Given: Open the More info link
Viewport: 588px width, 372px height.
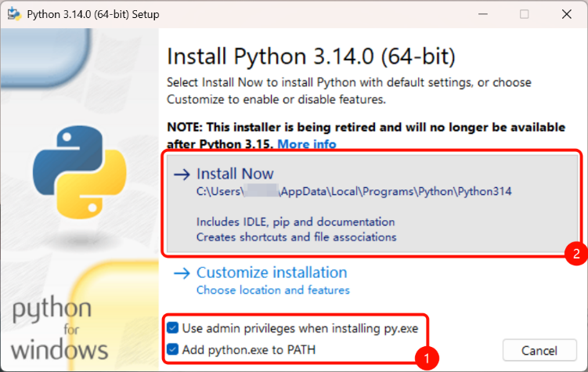Looking at the screenshot, I should coord(307,144).
